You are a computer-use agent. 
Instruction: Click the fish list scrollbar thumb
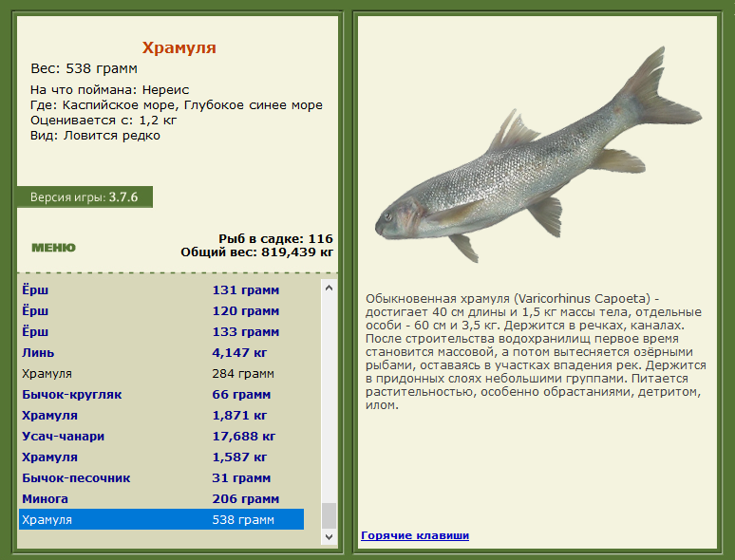point(329,515)
